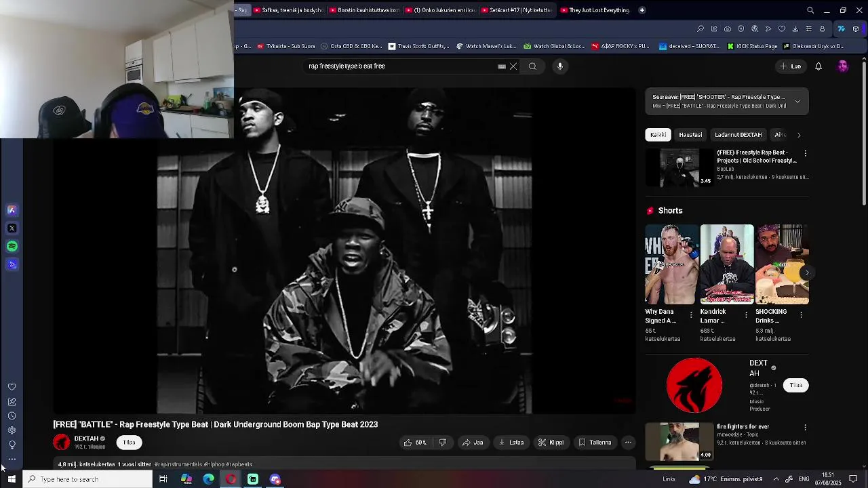Image resolution: width=868 pixels, height=488 pixels.
Task: Open Aria AI in Opera sidebar
Action: pyautogui.click(x=12, y=210)
